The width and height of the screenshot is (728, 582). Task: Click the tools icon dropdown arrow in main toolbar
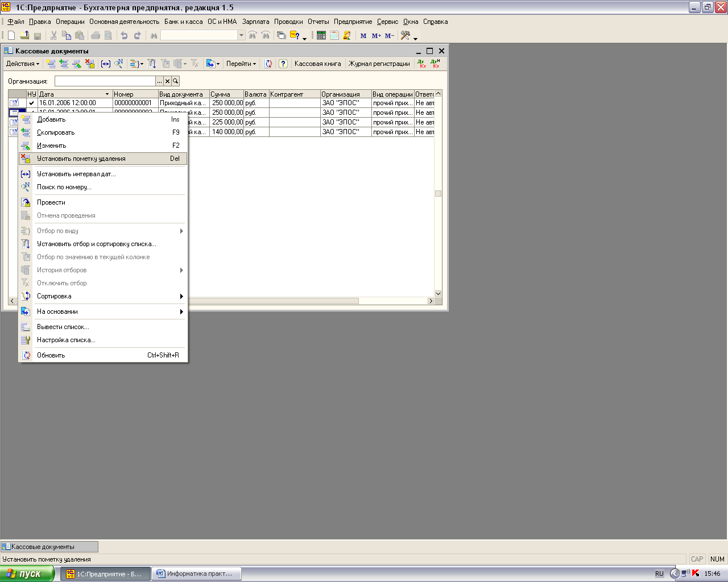[x=415, y=38]
